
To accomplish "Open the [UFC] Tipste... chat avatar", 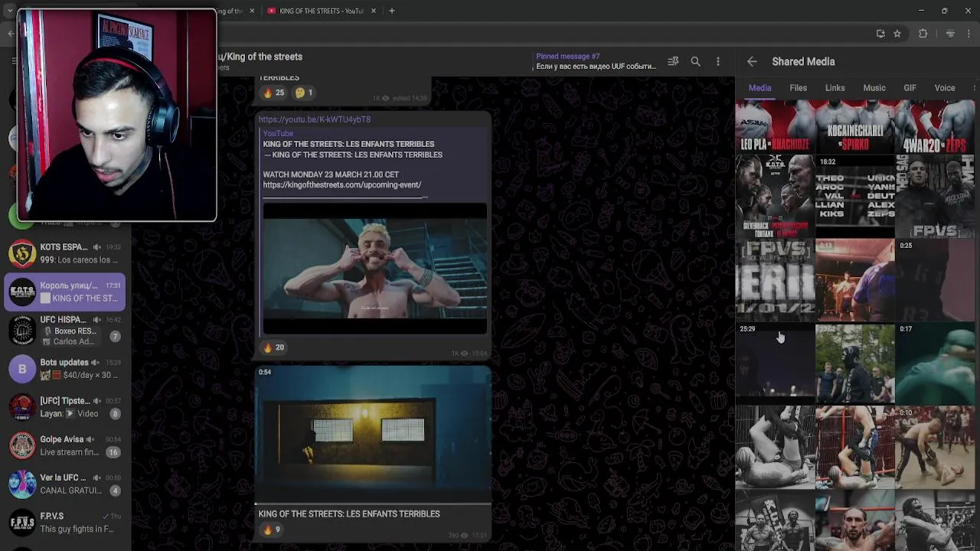I will coord(22,407).
